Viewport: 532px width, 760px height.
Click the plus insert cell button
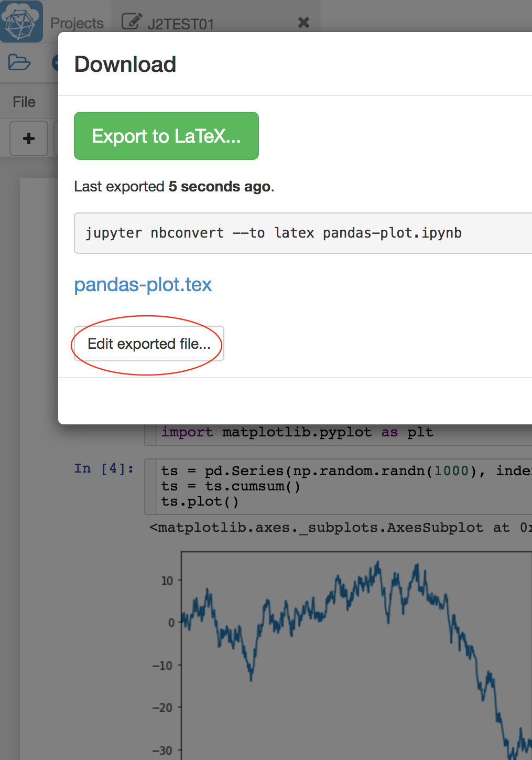[29, 138]
